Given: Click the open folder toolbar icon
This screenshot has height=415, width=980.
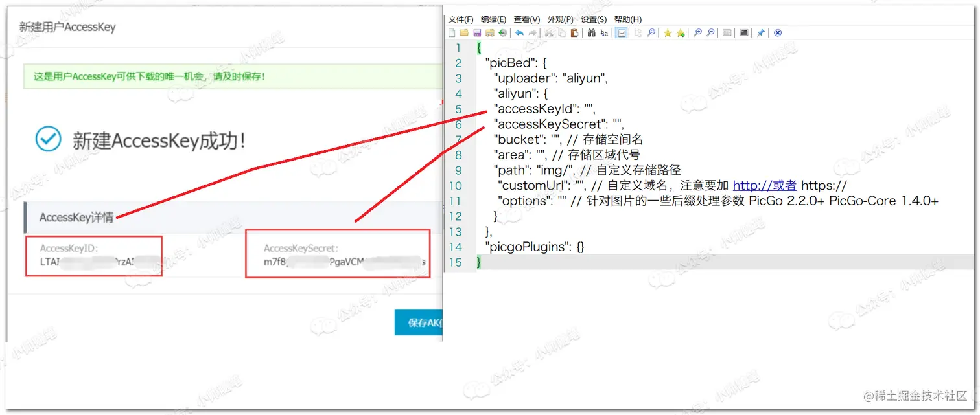Looking at the screenshot, I should [464, 32].
